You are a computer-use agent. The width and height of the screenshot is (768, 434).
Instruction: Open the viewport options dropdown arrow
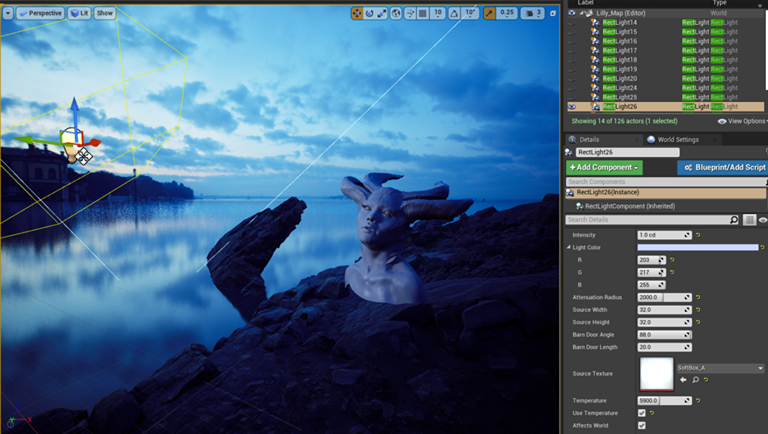click(x=8, y=13)
